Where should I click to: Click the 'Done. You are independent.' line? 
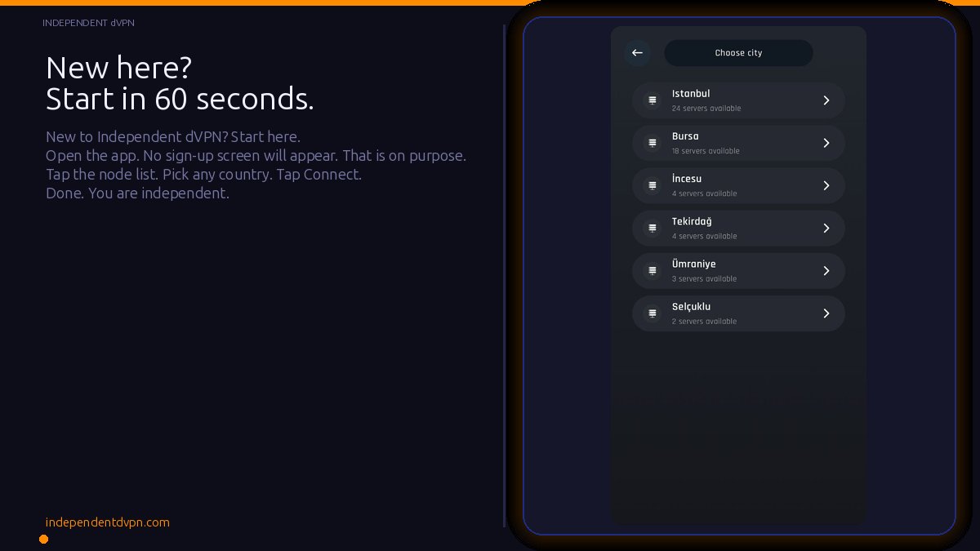[137, 193]
